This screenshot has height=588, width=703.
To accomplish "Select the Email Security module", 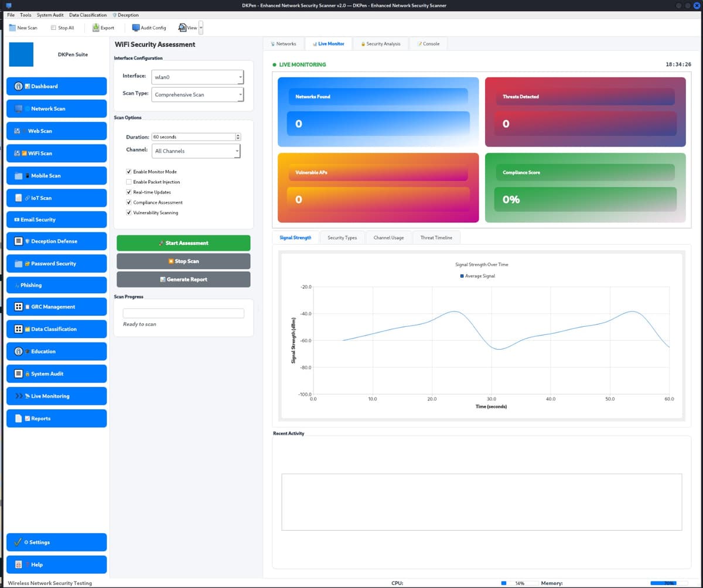I will pos(56,219).
